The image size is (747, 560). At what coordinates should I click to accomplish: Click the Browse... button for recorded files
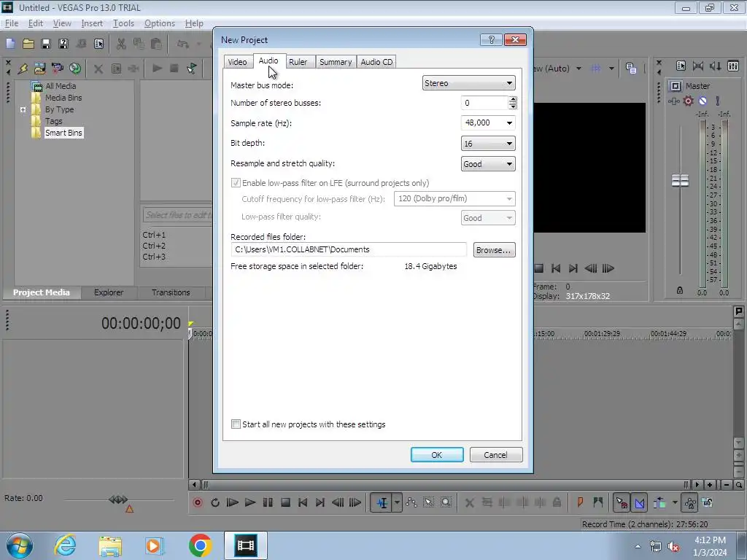[494, 250]
